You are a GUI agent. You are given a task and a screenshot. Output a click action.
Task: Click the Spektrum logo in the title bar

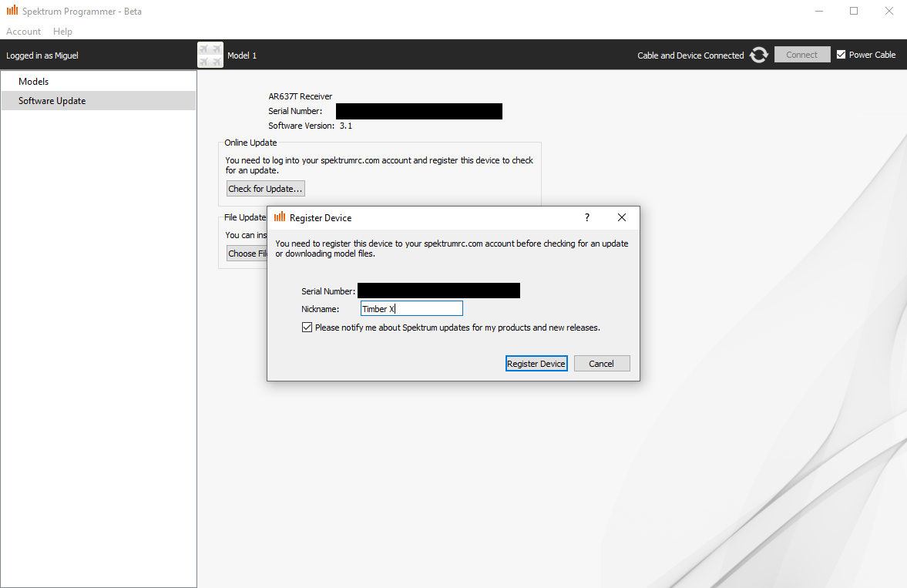click(12, 12)
